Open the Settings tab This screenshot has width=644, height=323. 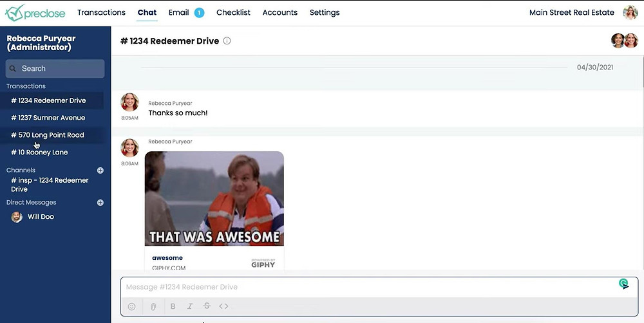[325, 12]
